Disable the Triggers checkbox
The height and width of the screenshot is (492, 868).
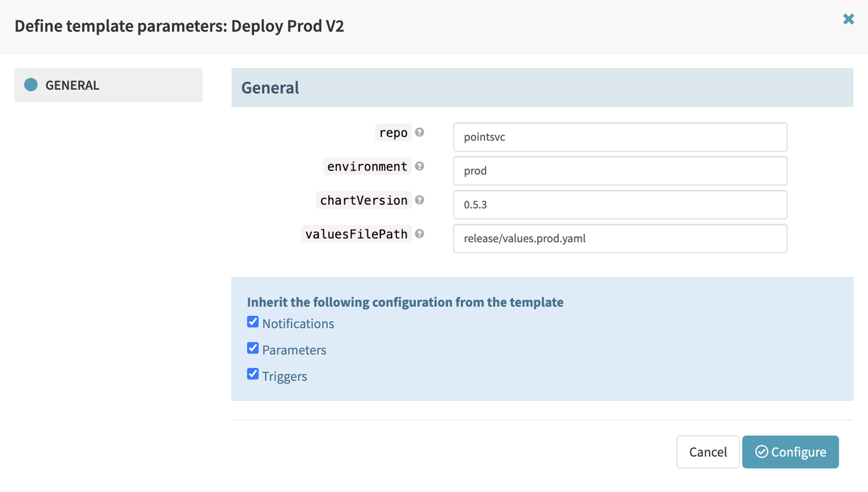(253, 374)
